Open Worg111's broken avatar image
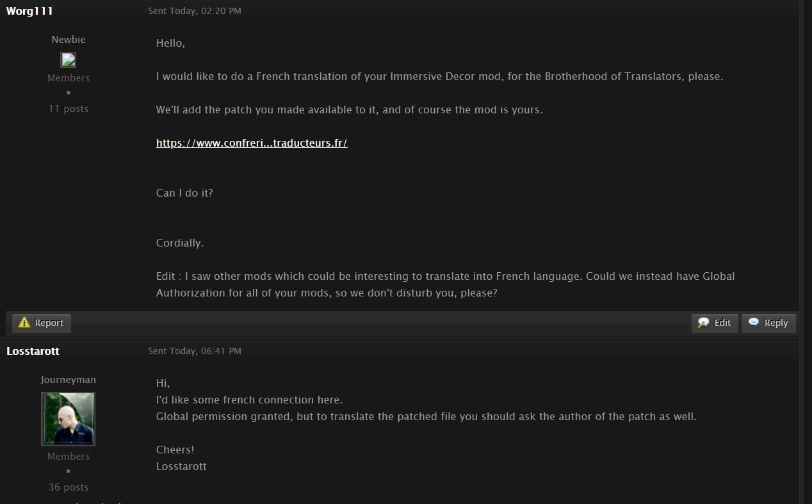The height and width of the screenshot is (504, 812). pyautogui.click(x=68, y=60)
